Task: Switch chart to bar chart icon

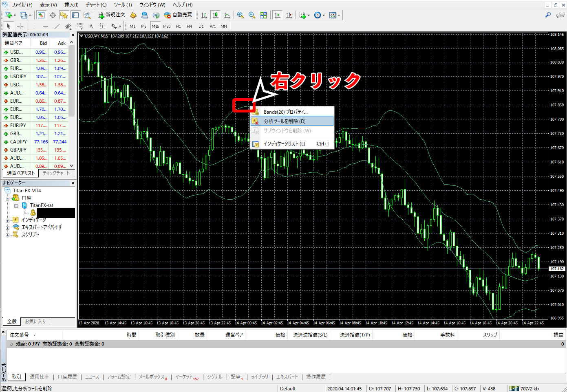Action: coord(204,15)
